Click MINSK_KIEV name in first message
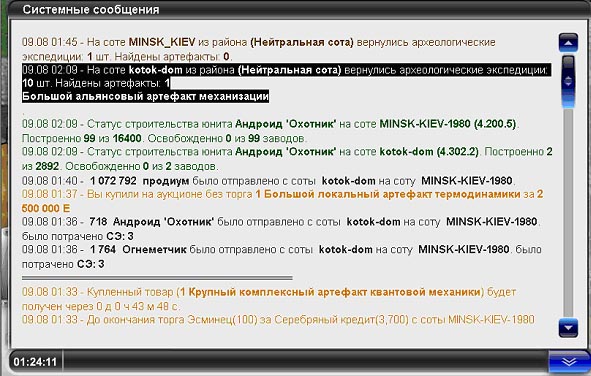591x376 pixels. (x=162, y=42)
